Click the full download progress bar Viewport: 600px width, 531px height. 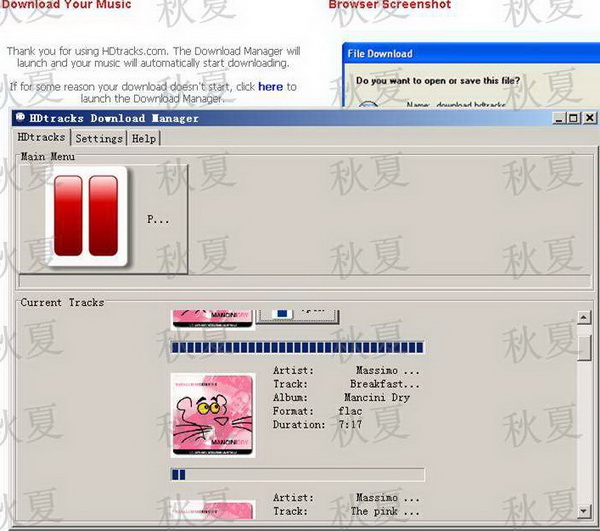297,347
